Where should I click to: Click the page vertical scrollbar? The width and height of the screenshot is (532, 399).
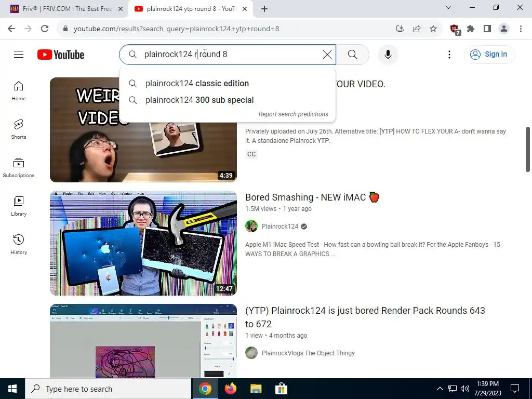[528, 150]
